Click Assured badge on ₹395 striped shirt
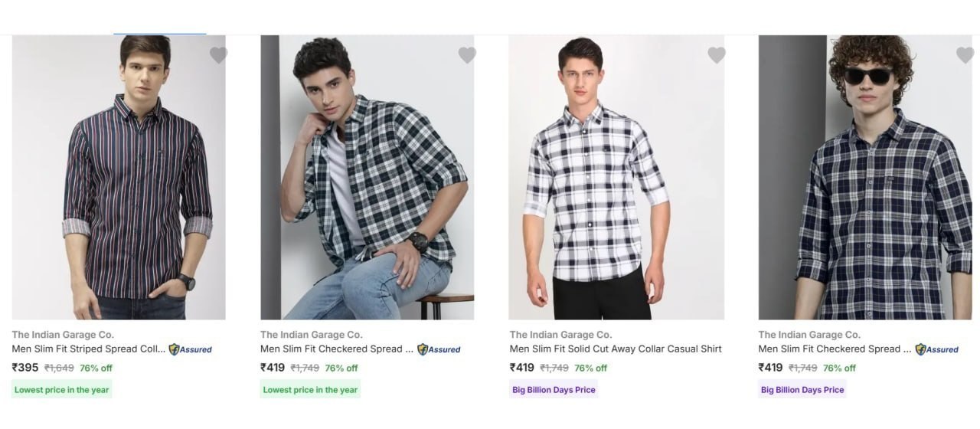The width and height of the screenshot is (980, 429). point(190,349)
